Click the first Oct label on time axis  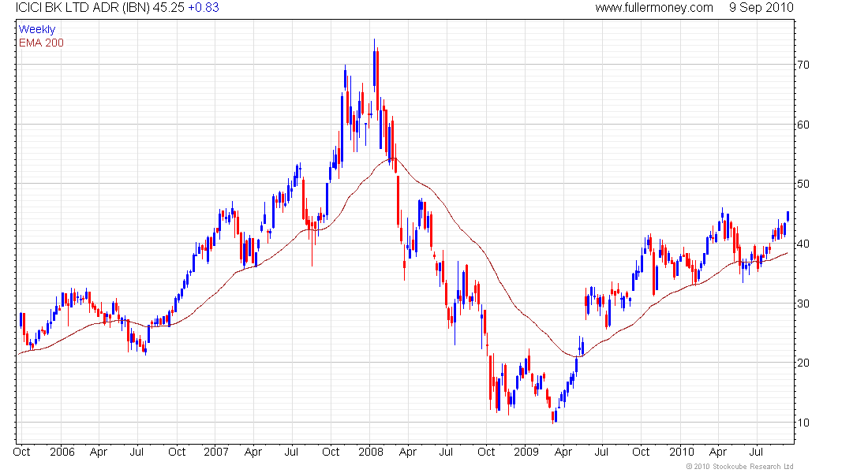tap(21, 452)
